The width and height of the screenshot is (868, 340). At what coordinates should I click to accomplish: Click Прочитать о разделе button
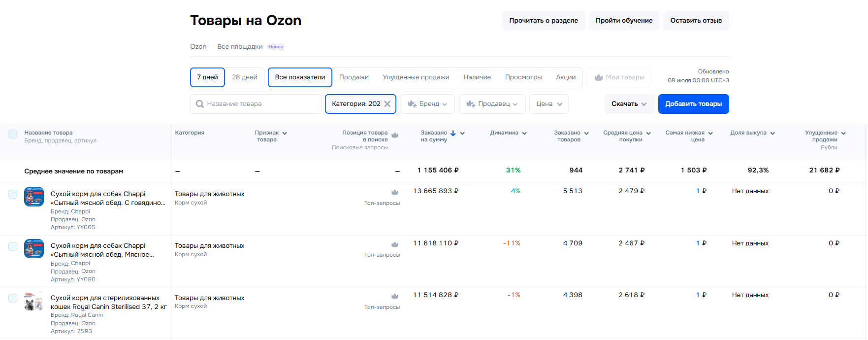pyautogui.click(x=544, y=21)
